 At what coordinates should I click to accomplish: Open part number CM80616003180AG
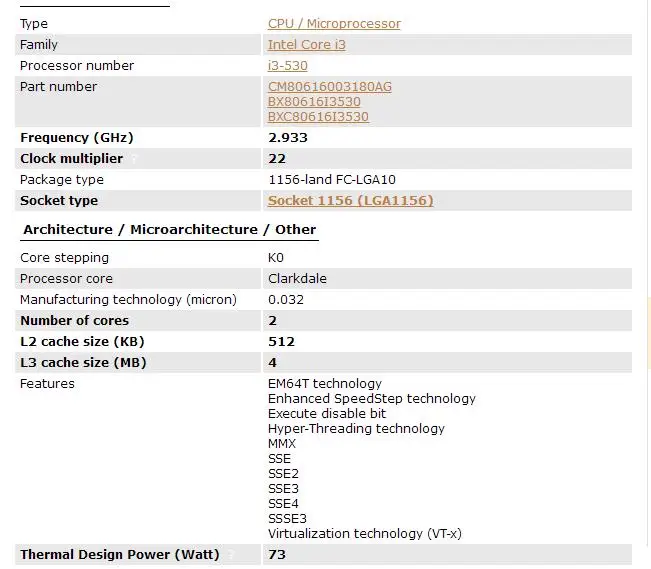pyautogui.click(x=330, y=86)
